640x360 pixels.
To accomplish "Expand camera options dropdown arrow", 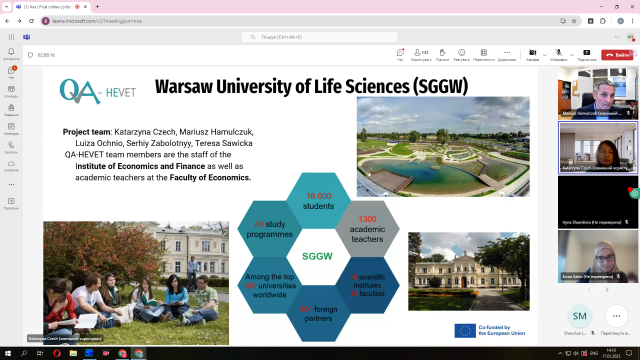I will (544, 55).
